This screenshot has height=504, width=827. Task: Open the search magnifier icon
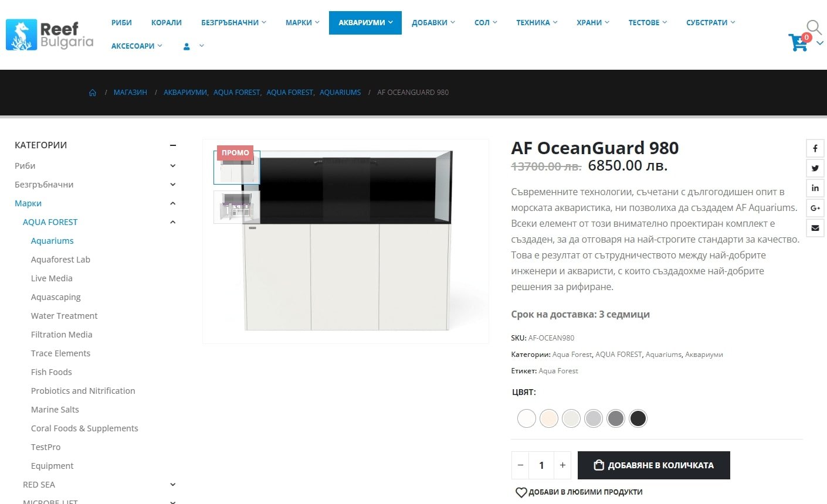(x=814, y=27)
